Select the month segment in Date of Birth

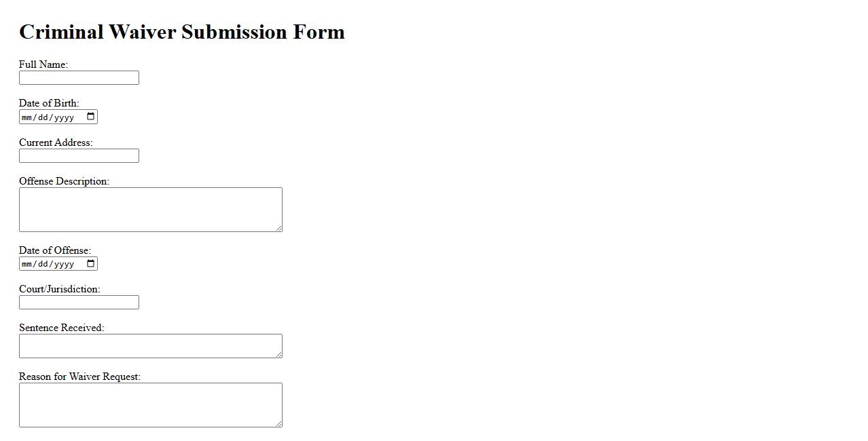pos(27,117)
